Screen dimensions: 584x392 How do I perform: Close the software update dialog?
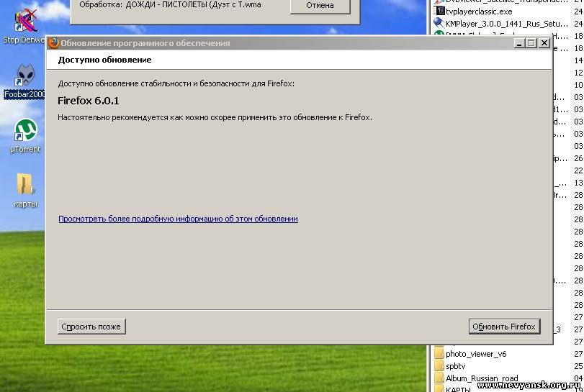(544, 43)
